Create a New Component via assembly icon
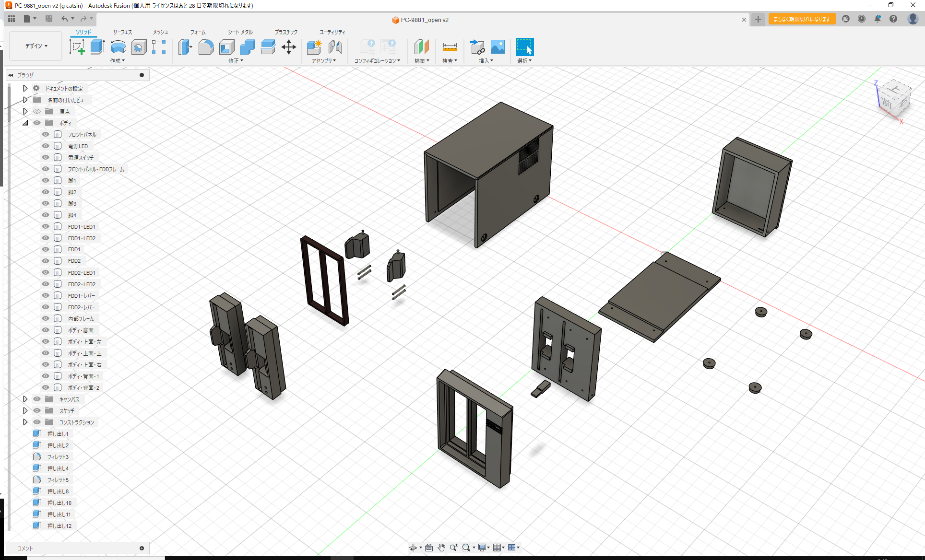This screenshot has height=560, width=925. tap(314, 47)
